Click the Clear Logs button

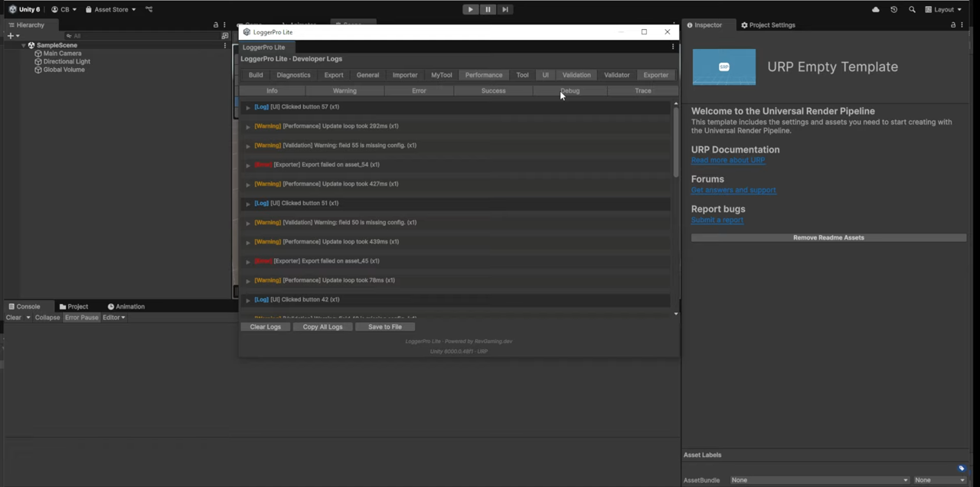pyautogui.click(x=265, y=327)
